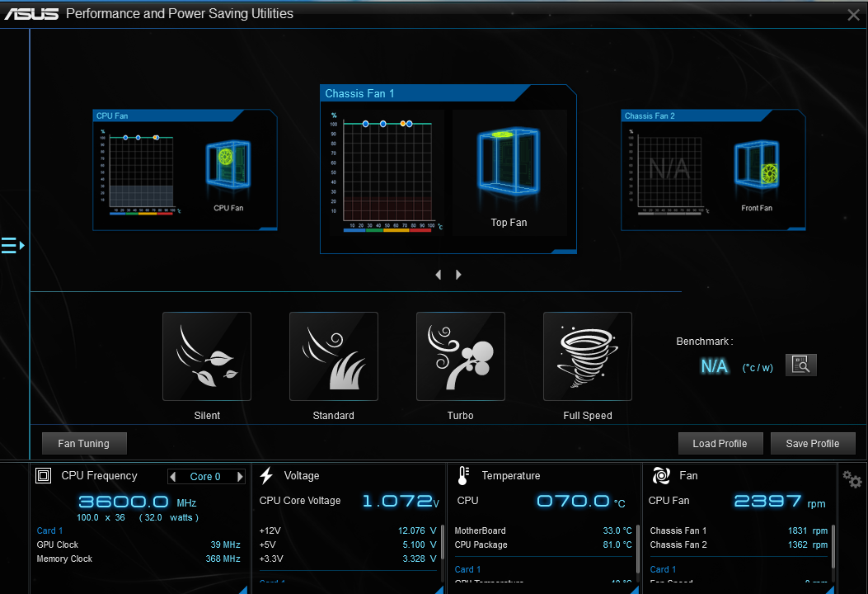Viewport: 868px width, 594px height.
Task: Click the CPU Package 81.0 °C row
Action: pyautogui.click(x=543, y=544)
